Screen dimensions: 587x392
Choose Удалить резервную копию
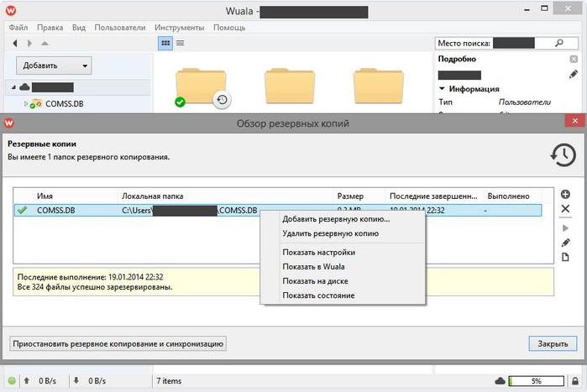pyautogui.click(x=331, y=233)
